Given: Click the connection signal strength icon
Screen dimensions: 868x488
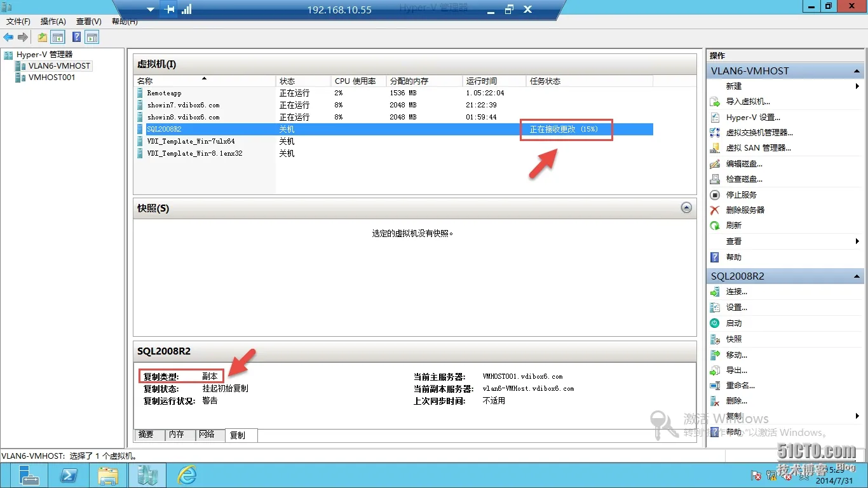Looking at the screenshot, I should pyautogui.click(x=187, y=10).
